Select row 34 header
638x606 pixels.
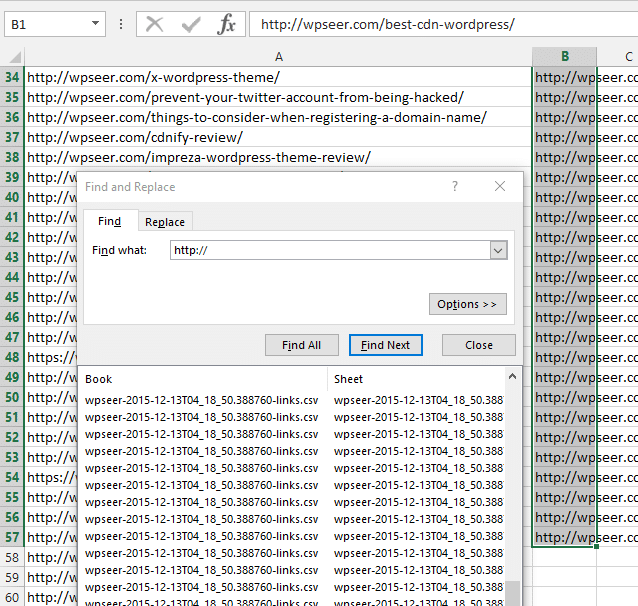pos(12,77)
